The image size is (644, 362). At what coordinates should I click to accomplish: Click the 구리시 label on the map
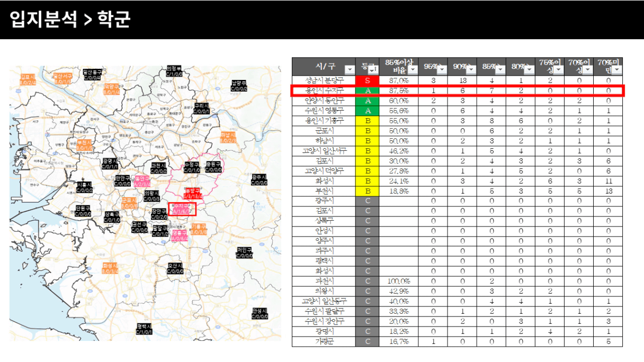(201, 108)
